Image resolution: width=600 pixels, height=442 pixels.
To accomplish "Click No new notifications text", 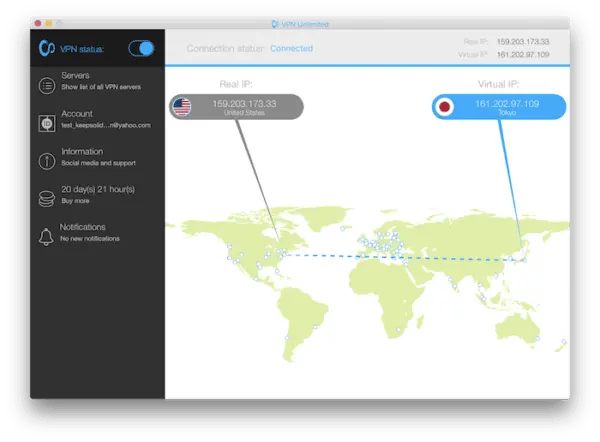I will pos(90,238).
